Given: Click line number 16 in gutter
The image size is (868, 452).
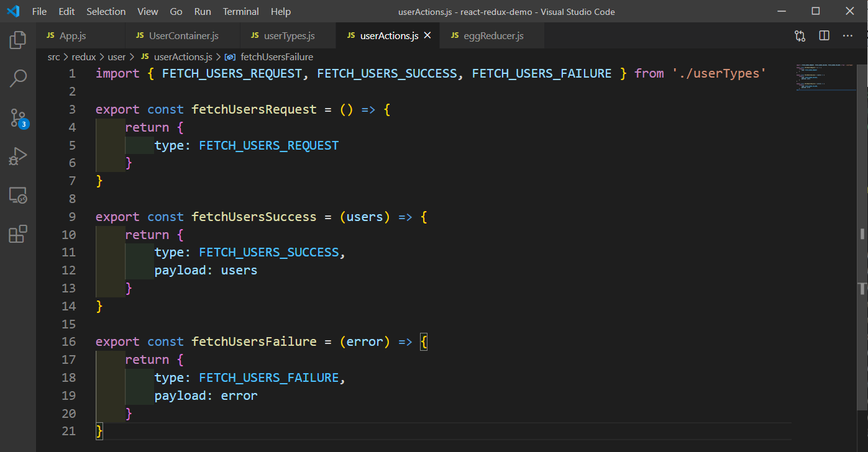Looking at the screenshot, I should pyautogui.click(x=69, y=341).
